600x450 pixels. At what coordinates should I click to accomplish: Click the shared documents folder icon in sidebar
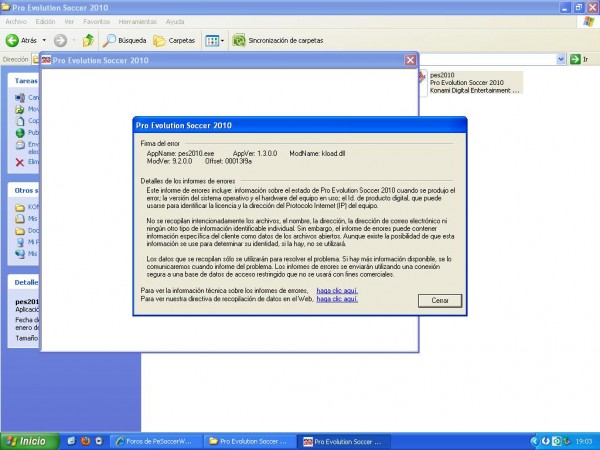point(20,231)
